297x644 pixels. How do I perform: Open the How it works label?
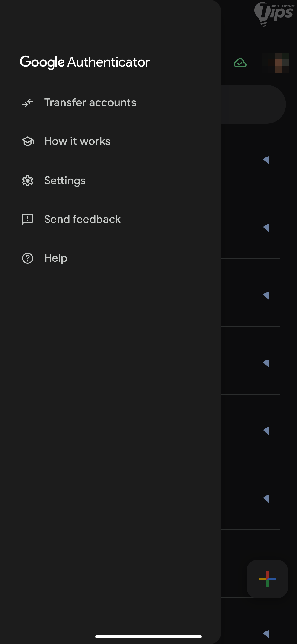[77, 141]
